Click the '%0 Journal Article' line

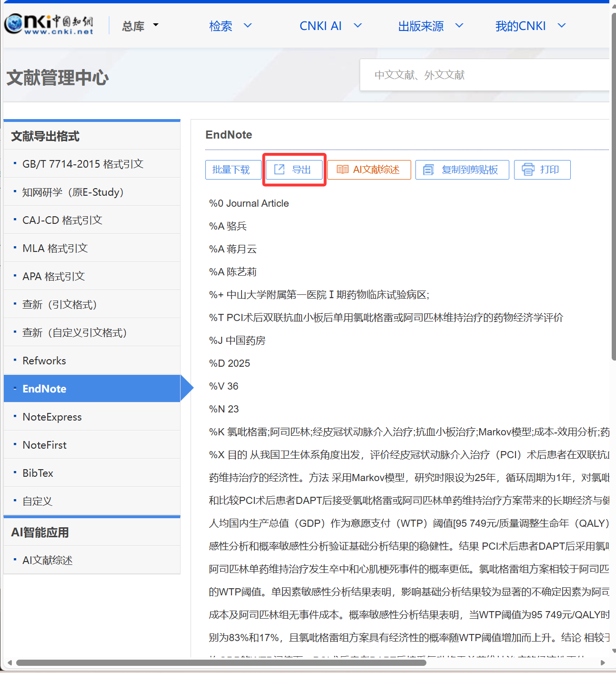pos(249,203)
